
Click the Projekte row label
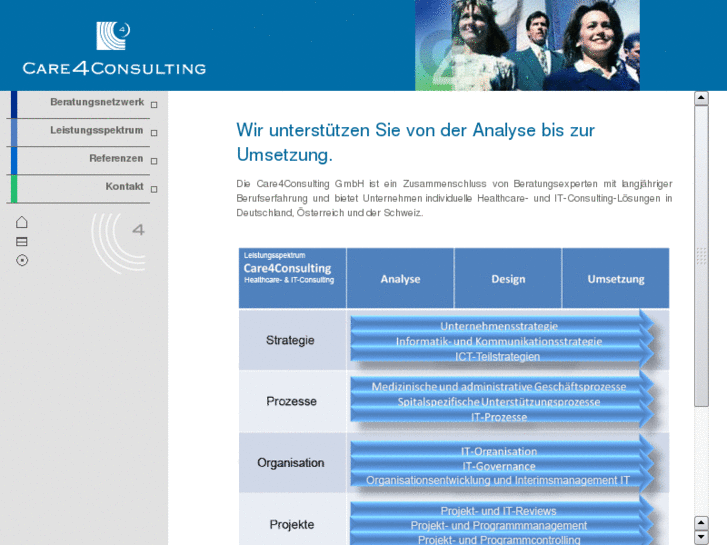(292, 524)
